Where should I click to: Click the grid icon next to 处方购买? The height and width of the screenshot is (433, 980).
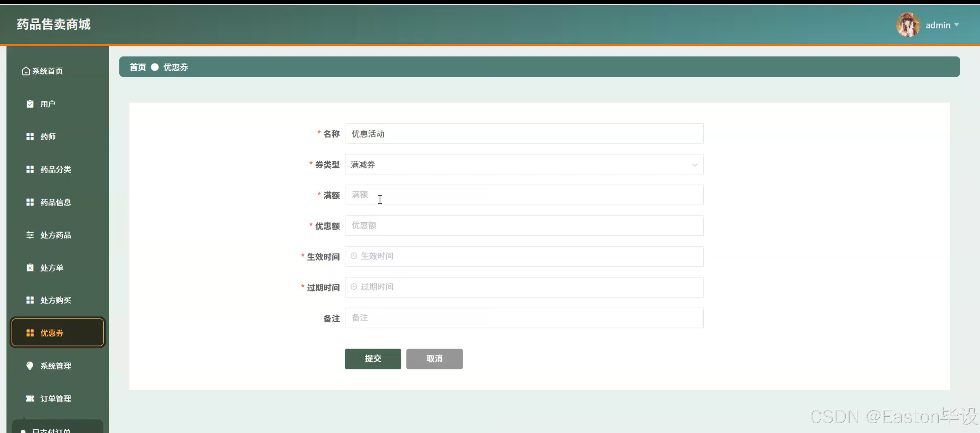(x=30, y=300)
